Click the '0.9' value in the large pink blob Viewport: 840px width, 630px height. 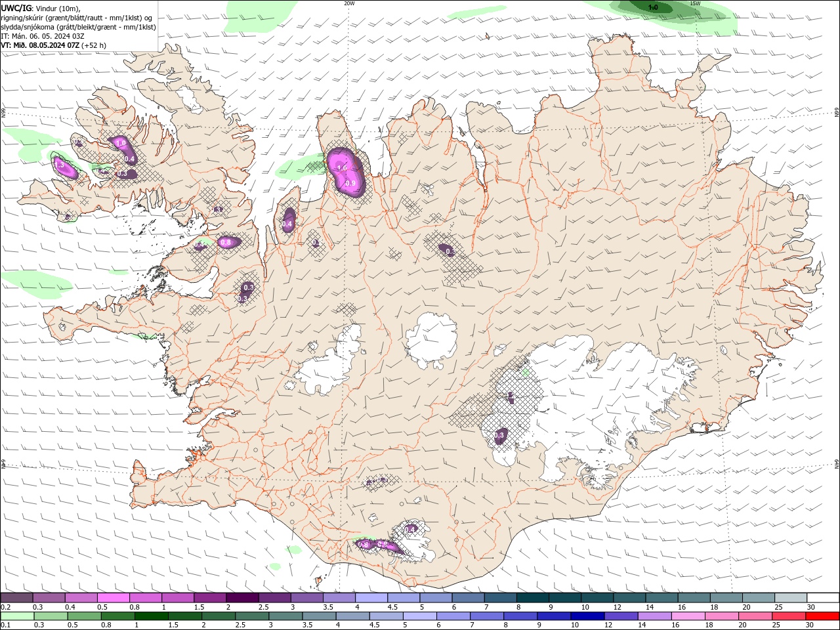click(x=350, y=183)
